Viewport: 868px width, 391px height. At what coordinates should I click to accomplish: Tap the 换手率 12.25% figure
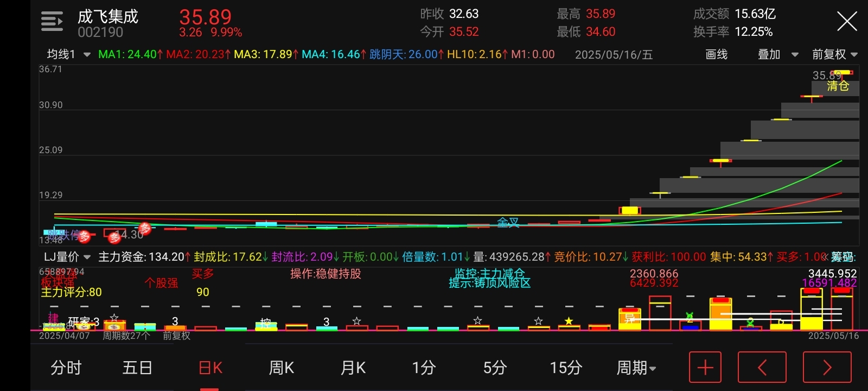point(733,32)
